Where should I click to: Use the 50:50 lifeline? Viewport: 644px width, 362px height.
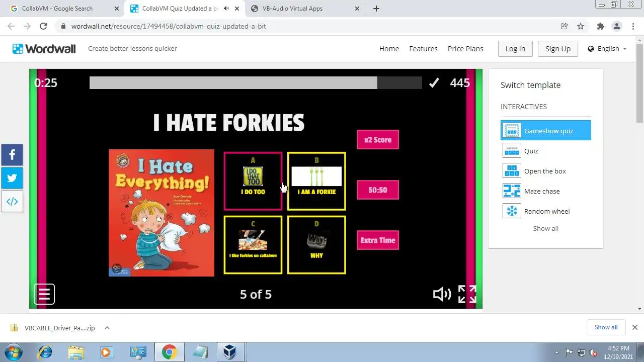(378, 190)
